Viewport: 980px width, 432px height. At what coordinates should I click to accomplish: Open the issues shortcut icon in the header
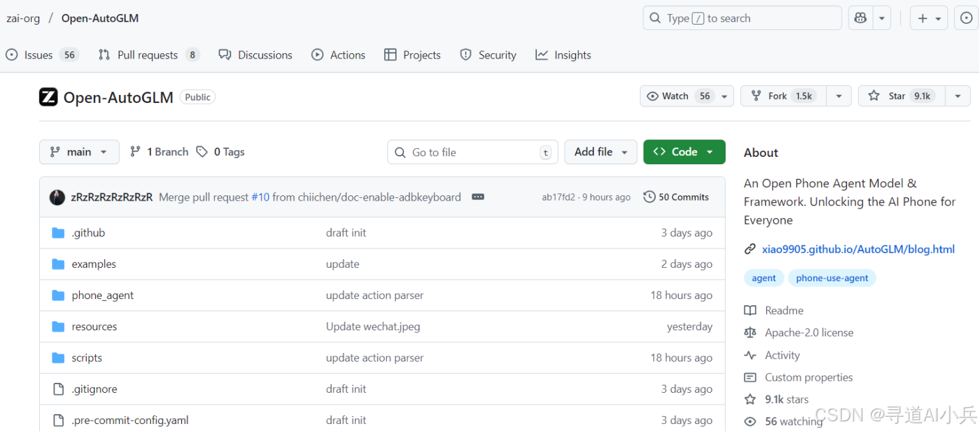click(967, 19)
